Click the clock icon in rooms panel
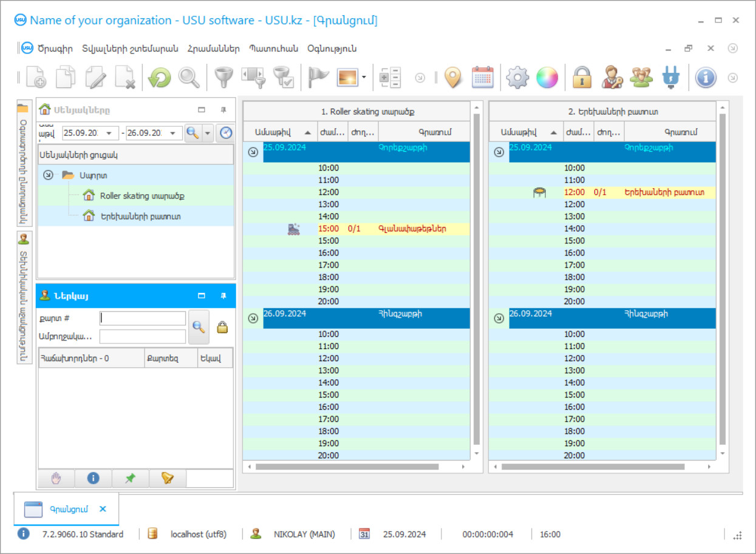The height and width of the screenshot is (554, 756). 225,133
